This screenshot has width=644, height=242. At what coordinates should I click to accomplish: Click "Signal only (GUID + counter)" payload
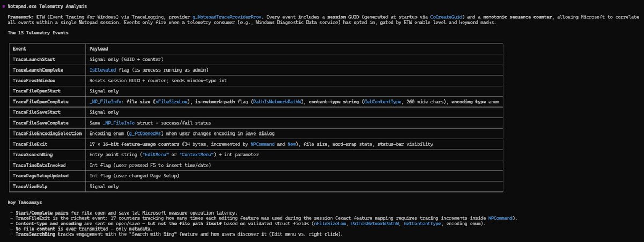click(126, 59)
